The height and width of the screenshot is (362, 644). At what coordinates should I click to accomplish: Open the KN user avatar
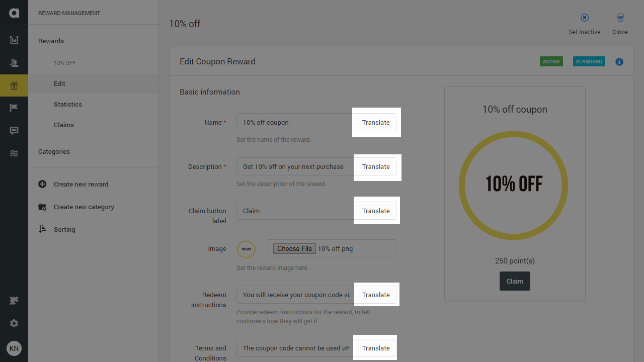(14, 348)
